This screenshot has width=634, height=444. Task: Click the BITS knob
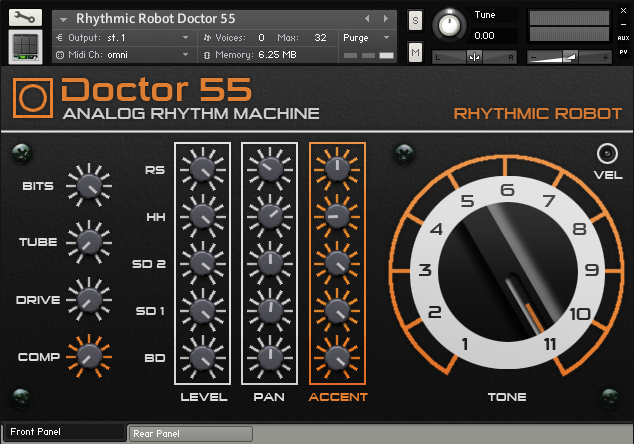coord(89,186)
